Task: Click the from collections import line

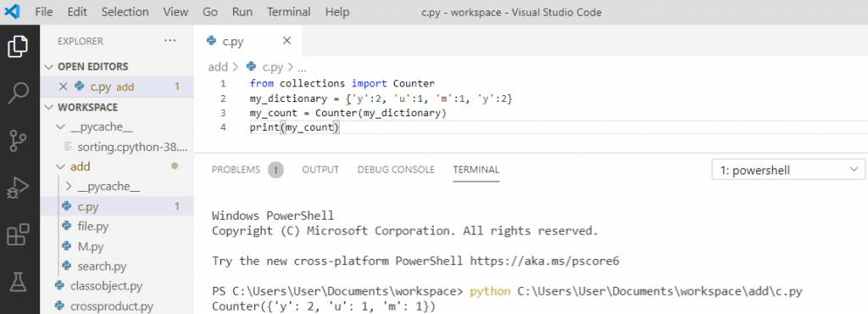Action: click(342, 84)
